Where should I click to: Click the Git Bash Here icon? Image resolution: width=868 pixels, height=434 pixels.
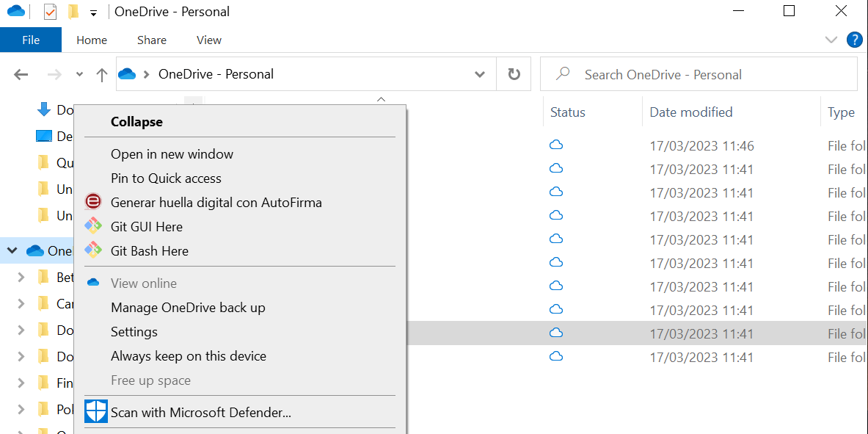pyautogui.click(x=93, y=250)
